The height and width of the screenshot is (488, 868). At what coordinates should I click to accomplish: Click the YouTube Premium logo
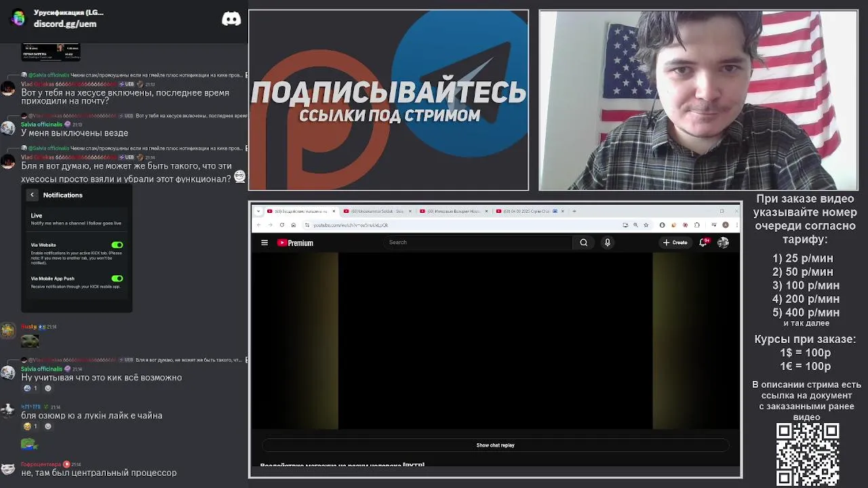click(295, 243)
